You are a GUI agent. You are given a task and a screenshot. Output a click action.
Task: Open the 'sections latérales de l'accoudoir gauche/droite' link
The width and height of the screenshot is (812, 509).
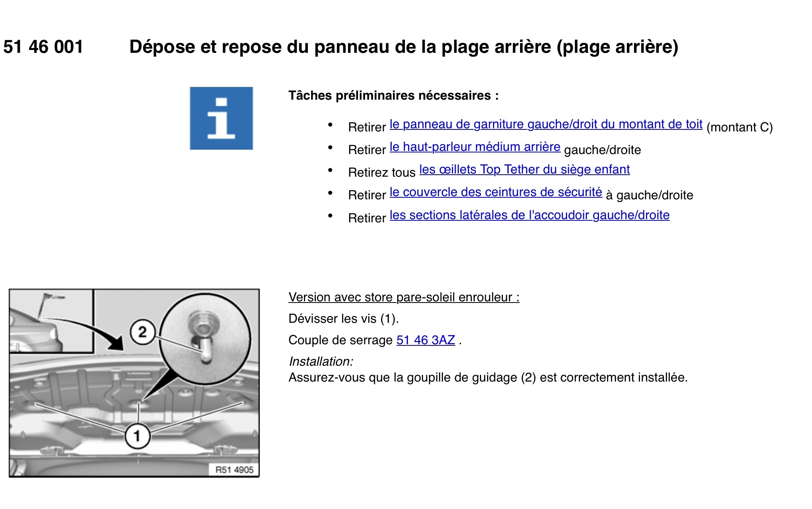point(529,215)
